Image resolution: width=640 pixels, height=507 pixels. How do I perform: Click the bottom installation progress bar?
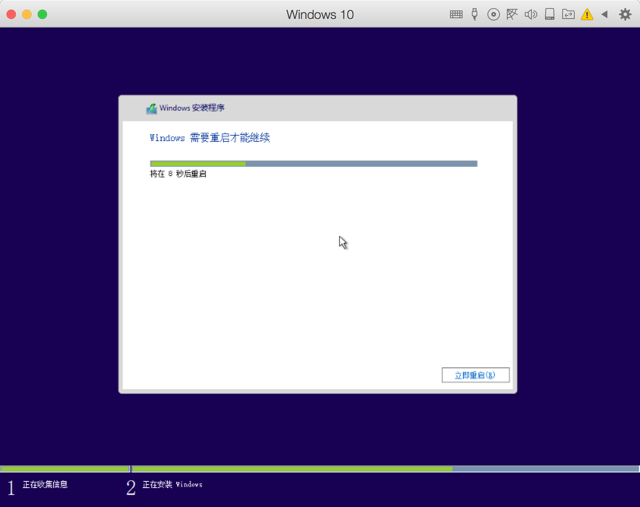coord(320,469)
